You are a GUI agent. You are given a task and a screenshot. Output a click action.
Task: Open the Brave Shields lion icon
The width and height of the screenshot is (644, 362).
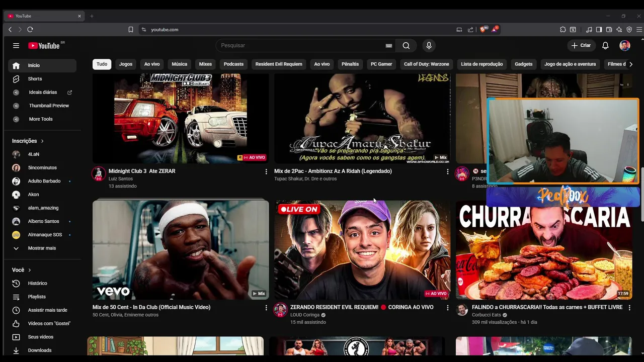pyautogui.click(x=482, y=29)
